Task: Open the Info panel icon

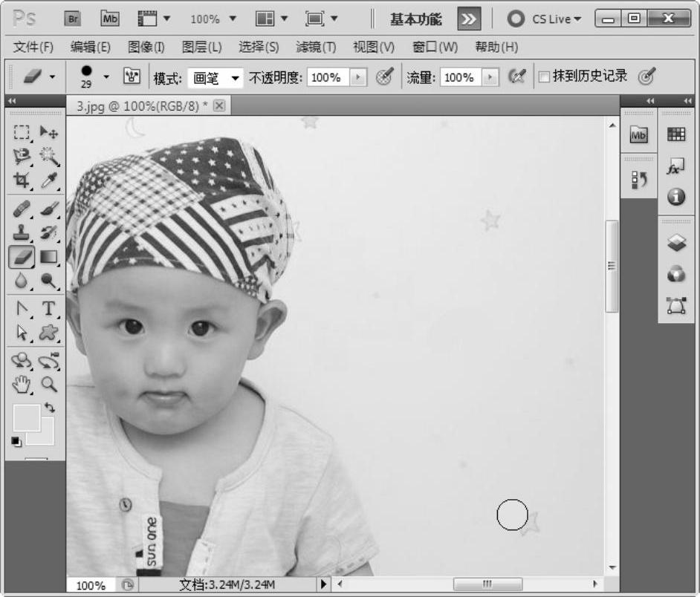Action: pos(676,197)
